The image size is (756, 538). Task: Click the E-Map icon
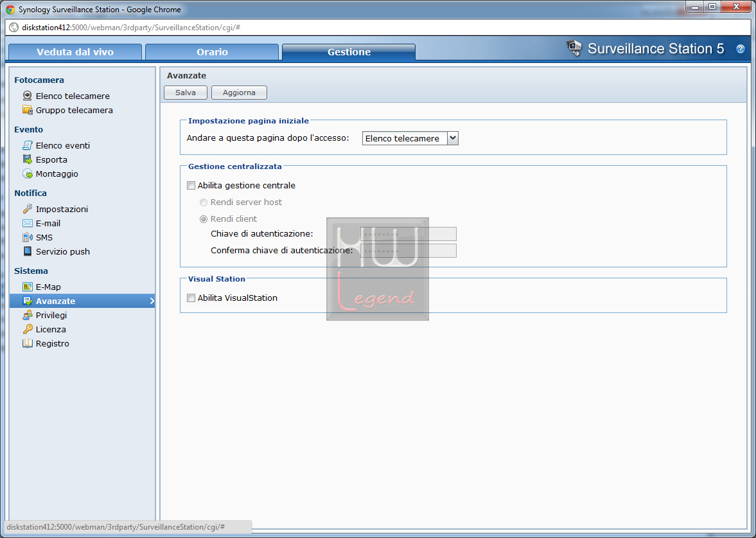(28, 287)
